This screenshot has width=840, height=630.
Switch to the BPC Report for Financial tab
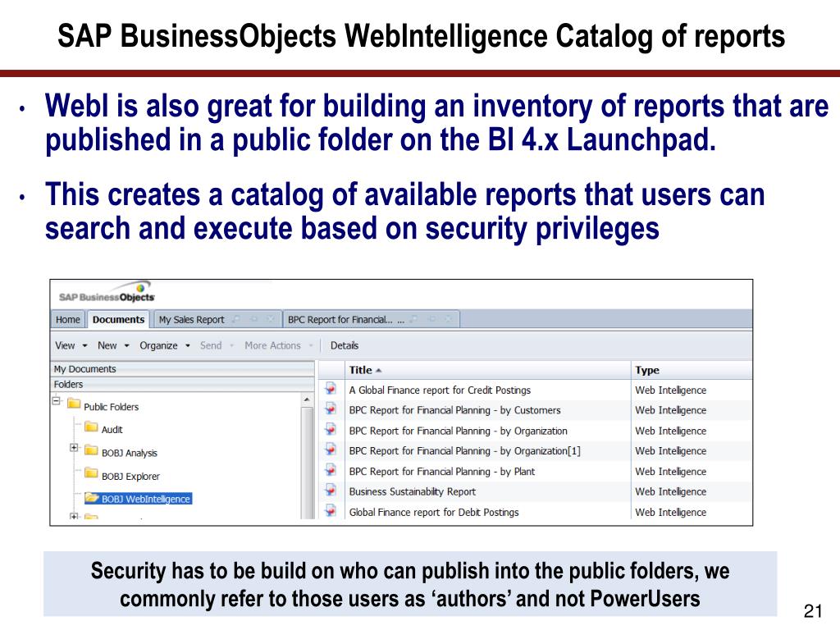340,320
